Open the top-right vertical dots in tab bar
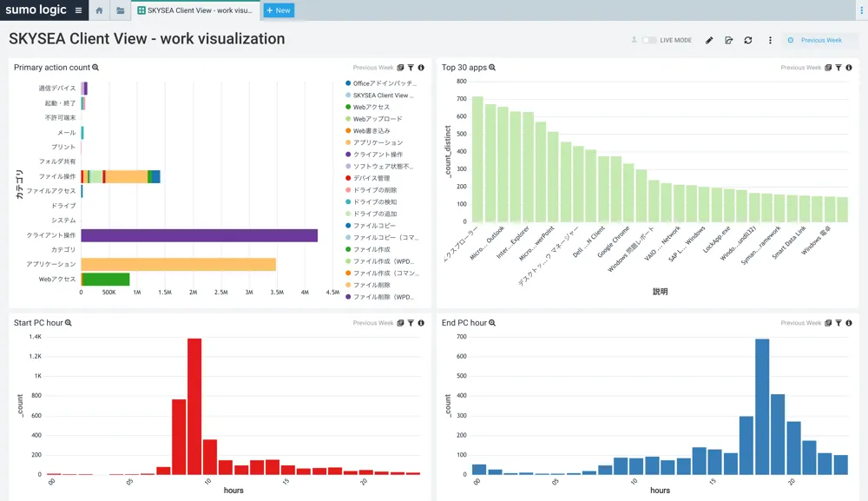Screen dimensions: 868x501 coord(861,10)
